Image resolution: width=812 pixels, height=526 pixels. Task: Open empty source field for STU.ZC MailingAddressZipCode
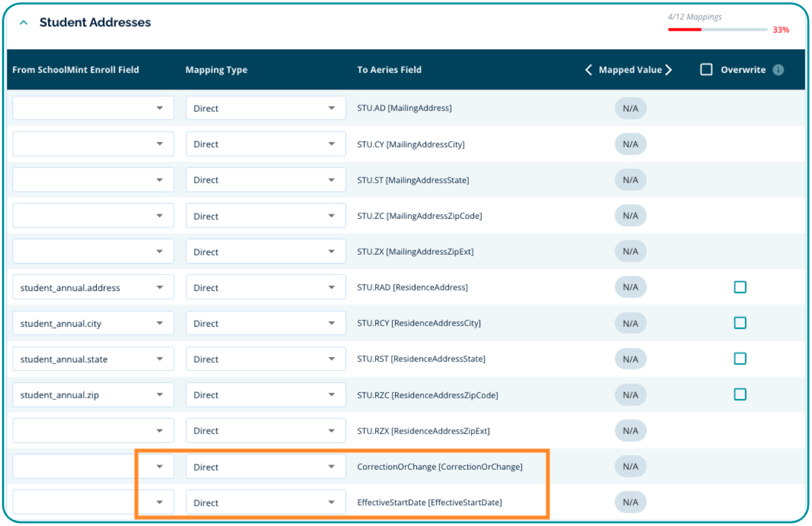(x=93, y=216)
